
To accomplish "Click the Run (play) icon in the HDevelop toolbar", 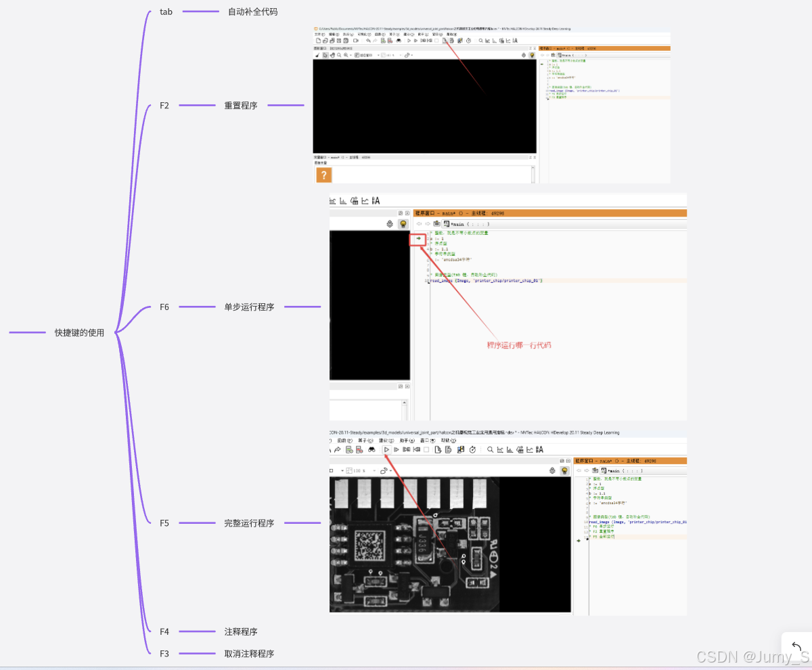I will point(386,449).
